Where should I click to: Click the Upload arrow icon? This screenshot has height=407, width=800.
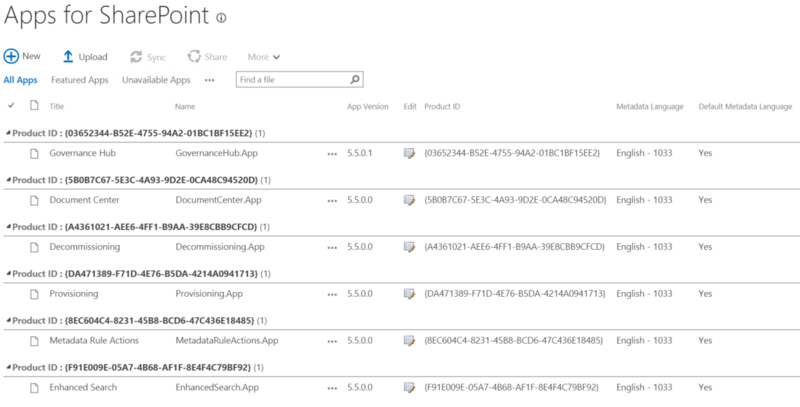(68, 57)
